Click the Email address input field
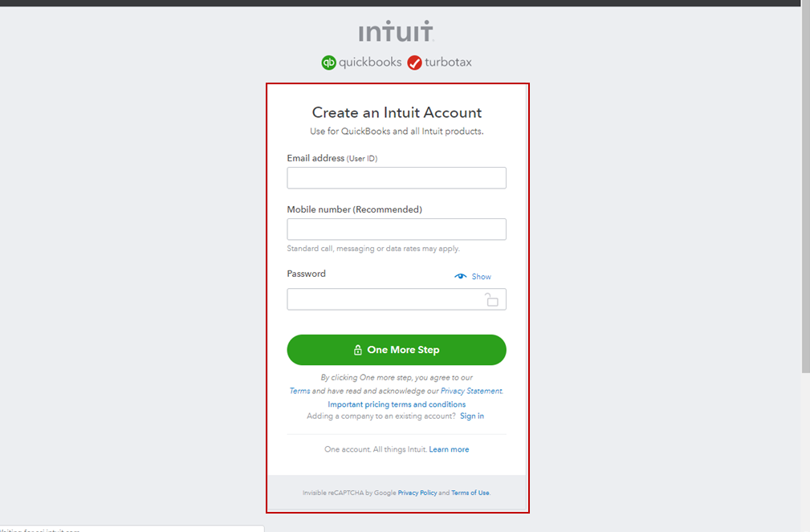 click(x=397, y=178)
